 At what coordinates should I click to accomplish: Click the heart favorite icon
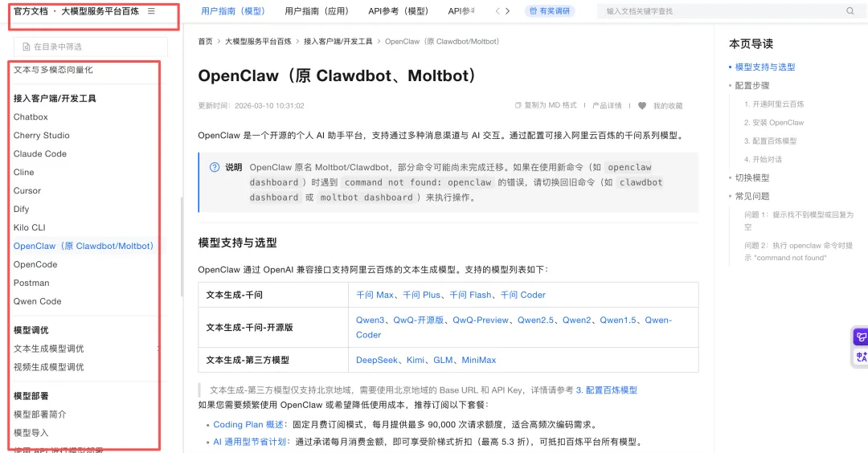(x=642, y=106)
